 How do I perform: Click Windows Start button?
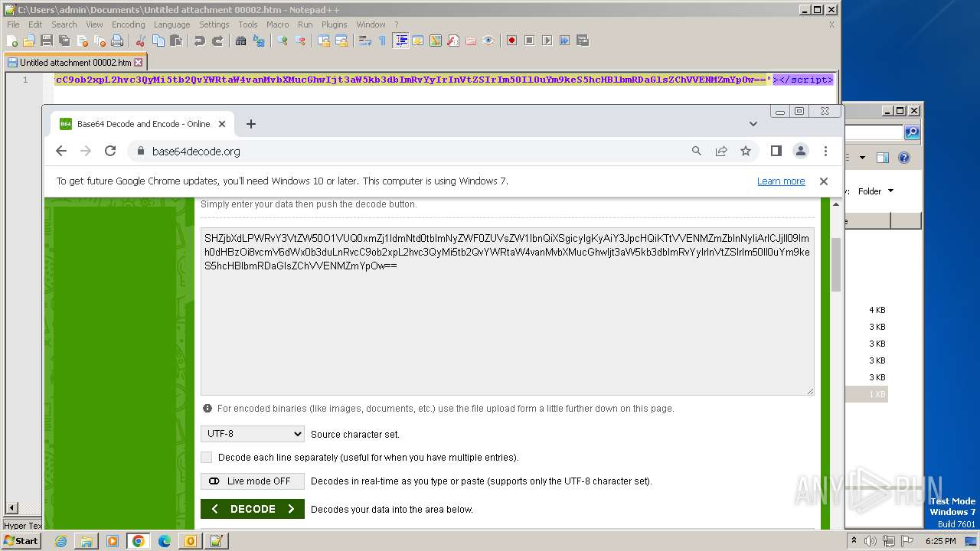click(21, 541)
